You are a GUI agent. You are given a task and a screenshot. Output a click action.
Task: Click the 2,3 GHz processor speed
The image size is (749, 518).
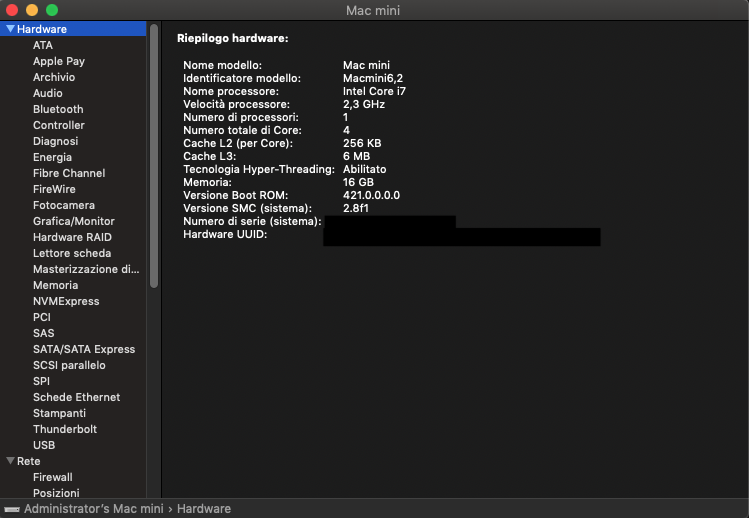tap(364, 104)
